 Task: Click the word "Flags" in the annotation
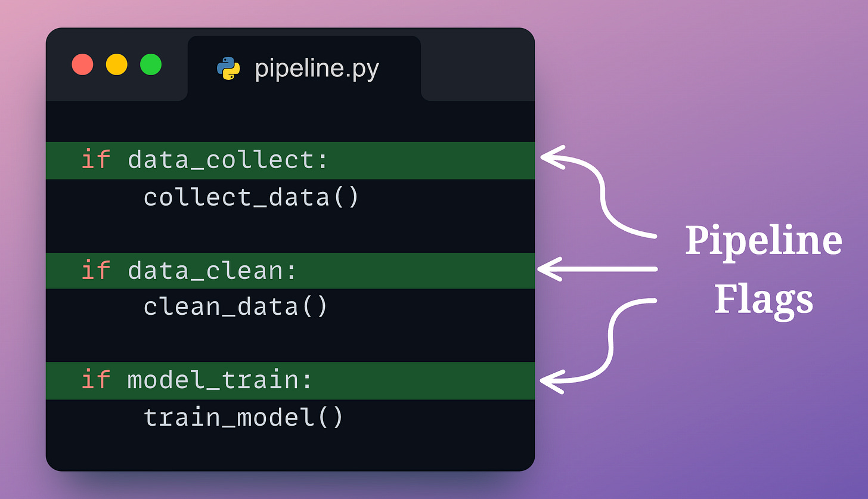[763, 298]
